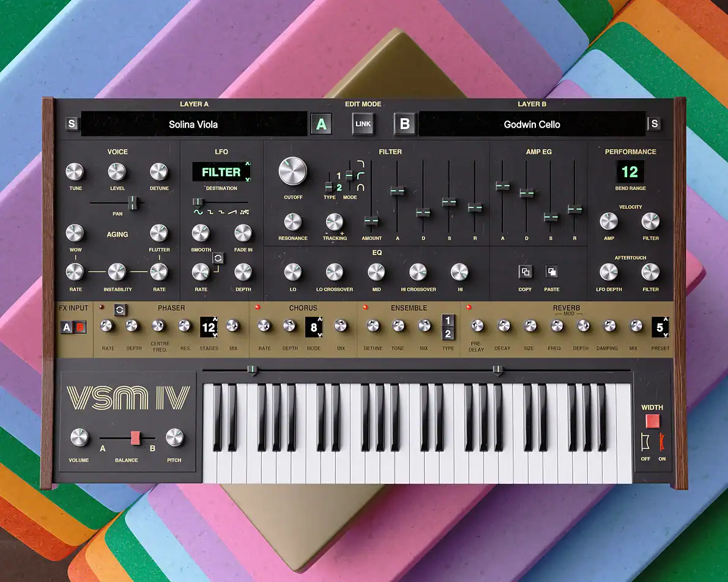The image size is (728, 582).
Task: Decrease Phaser stages with down arrow
Action: [215, 334]
